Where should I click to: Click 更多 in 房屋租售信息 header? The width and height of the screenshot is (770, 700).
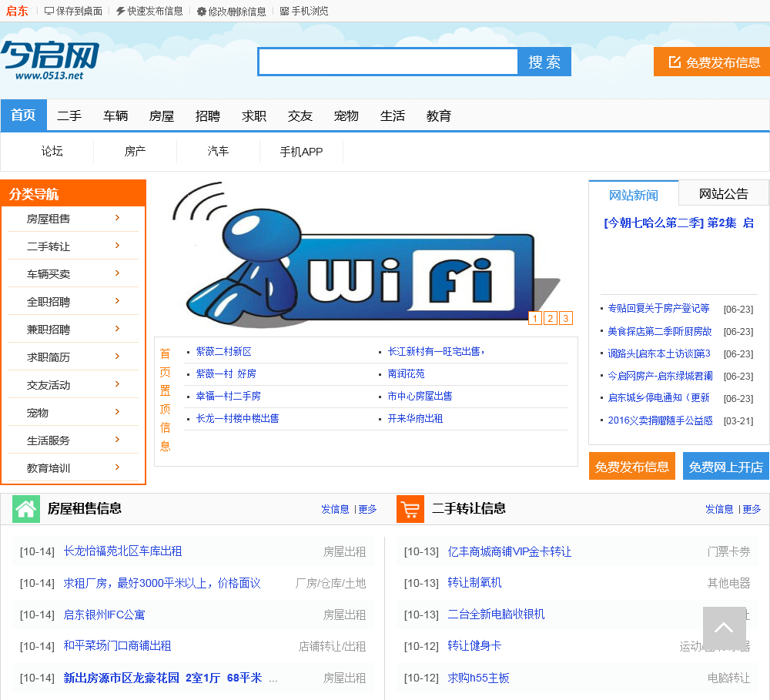(367, 509)
